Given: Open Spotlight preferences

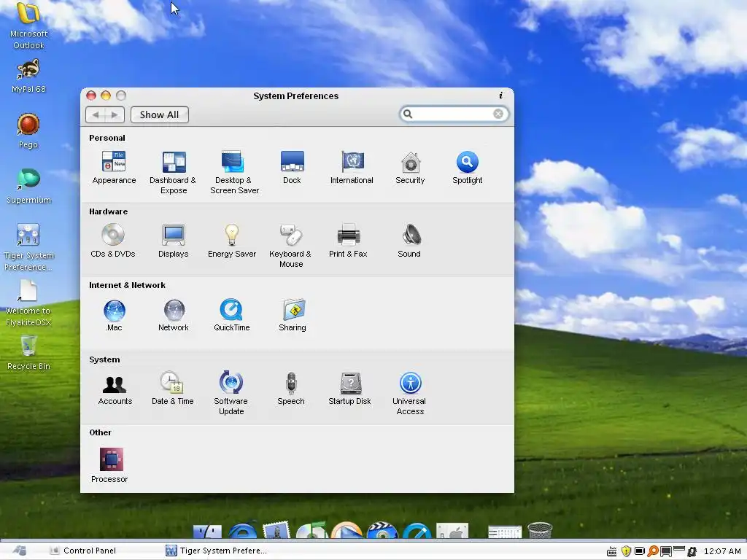Looking at the screenshot, I should tap(468, 168).
